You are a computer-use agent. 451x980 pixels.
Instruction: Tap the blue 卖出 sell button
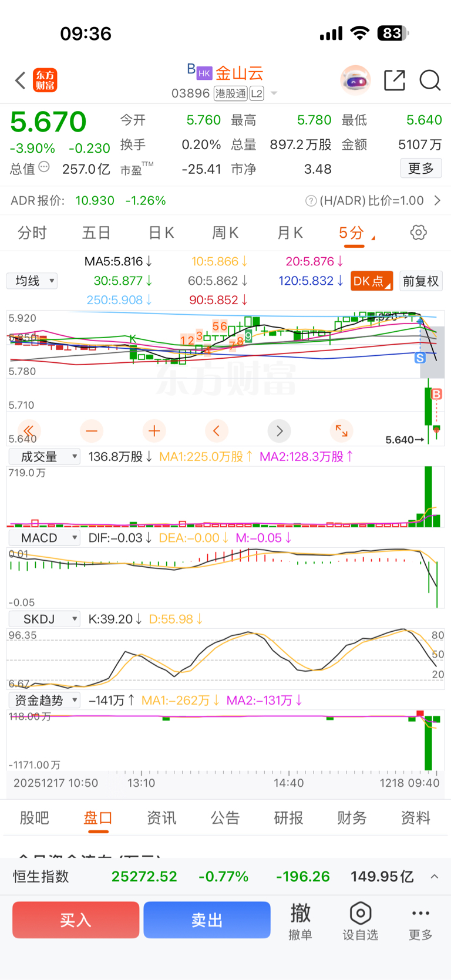[x=207, y=920]
